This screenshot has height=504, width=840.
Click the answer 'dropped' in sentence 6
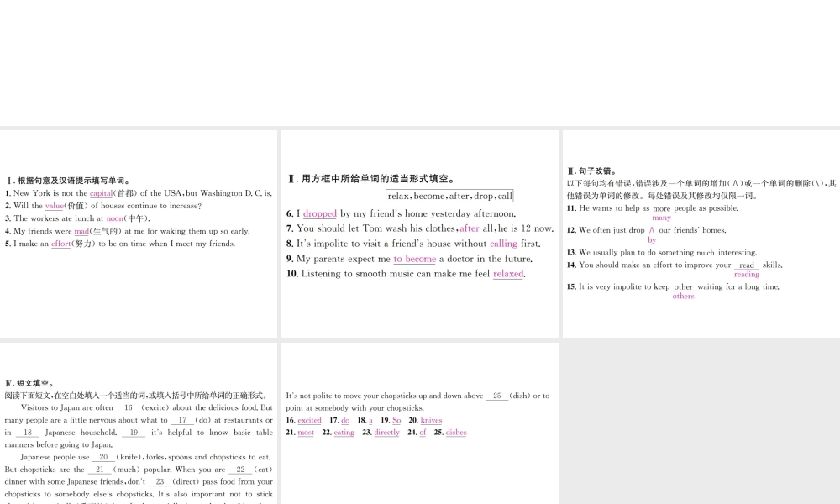[320, 213]
